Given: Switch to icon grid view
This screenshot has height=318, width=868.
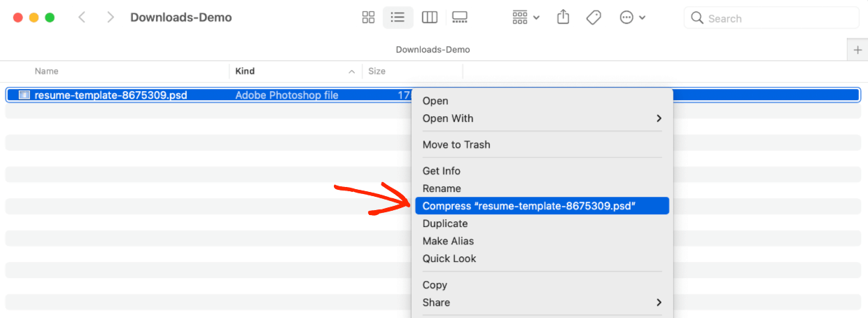Looking at the screenshot, I should pyautogui.click(x=368, y=18).
